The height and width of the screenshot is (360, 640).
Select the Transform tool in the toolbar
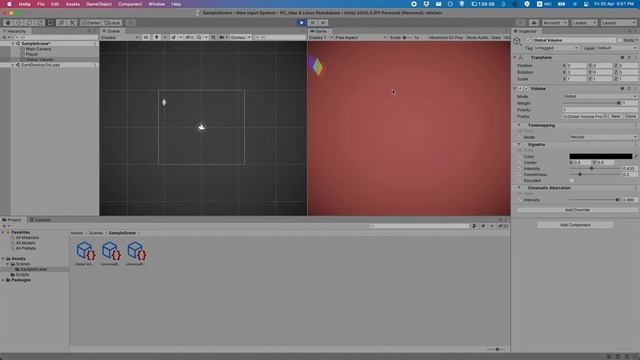[61, 23]
